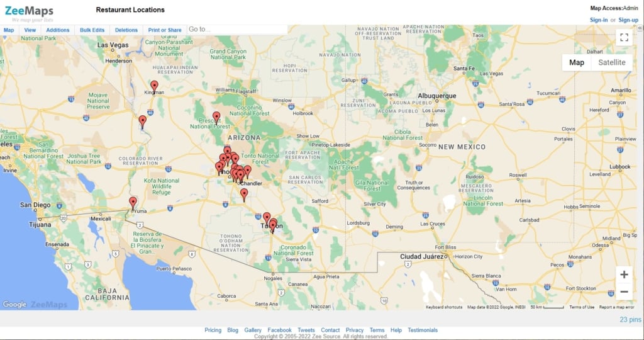Open the Pricing footer link

click(x=213, y=330)
